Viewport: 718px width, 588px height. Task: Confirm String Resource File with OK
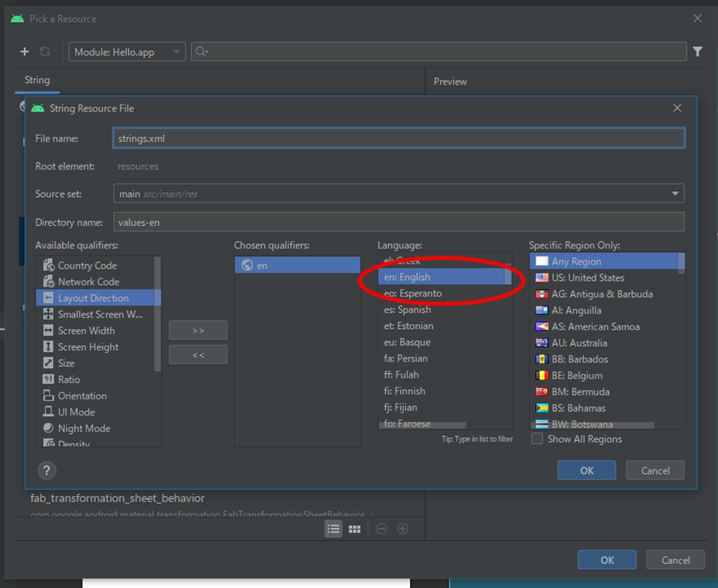587,470
